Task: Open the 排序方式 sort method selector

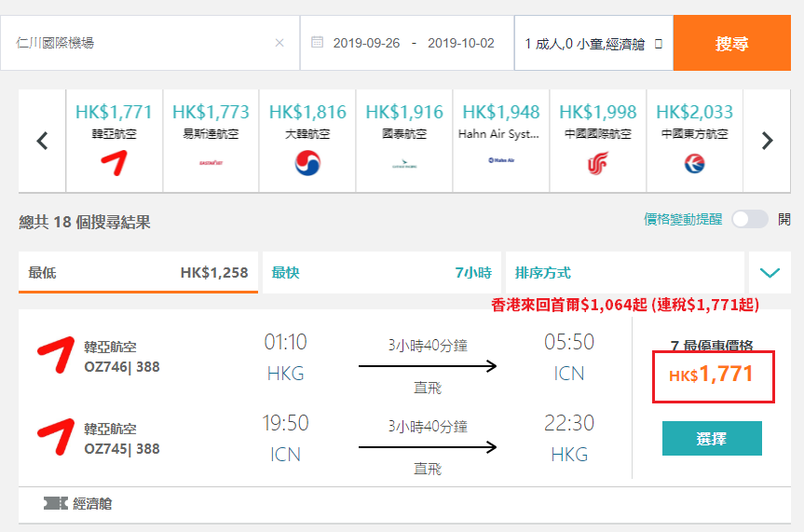Action: click(624, 272)
